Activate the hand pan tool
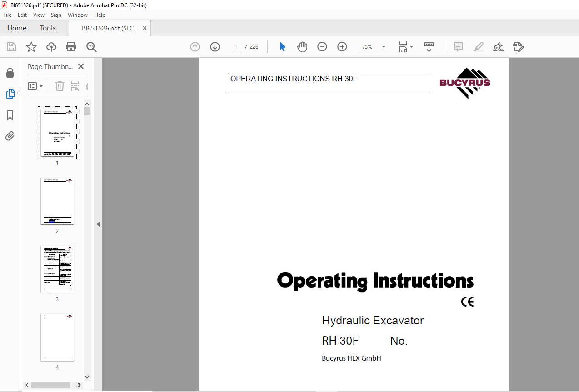 tap(302, 47)
